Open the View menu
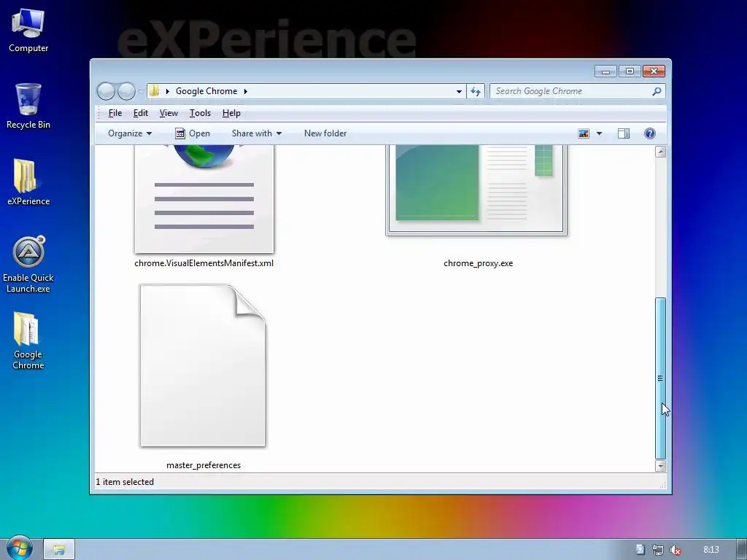Image resolution: width=747 pixels, height=560 pixels. click(x=169, y=113)
